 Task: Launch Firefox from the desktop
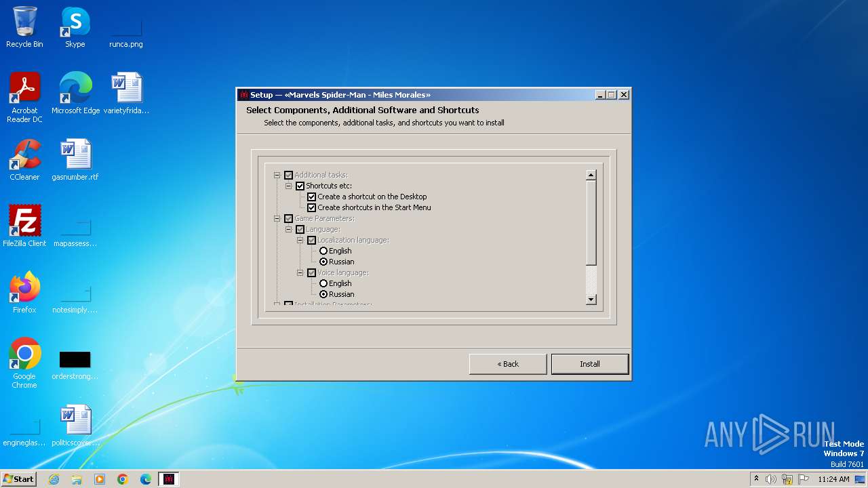tap(24, 293)
